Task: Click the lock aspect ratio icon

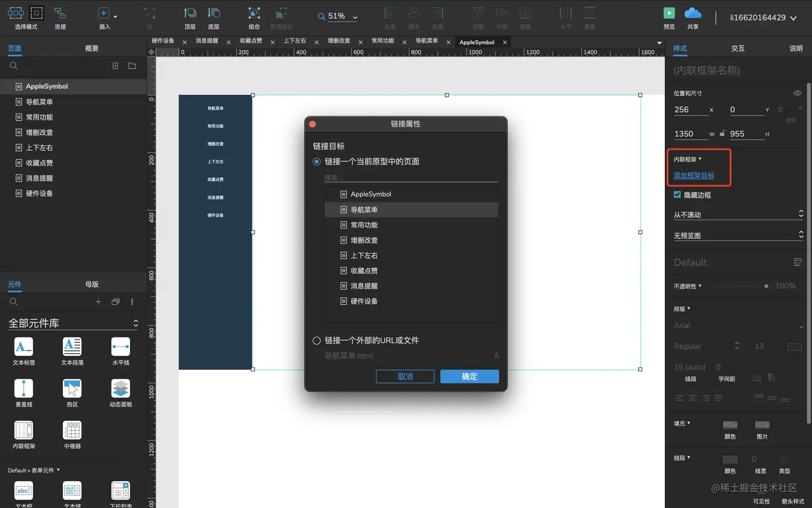Action: coord(722,133)
